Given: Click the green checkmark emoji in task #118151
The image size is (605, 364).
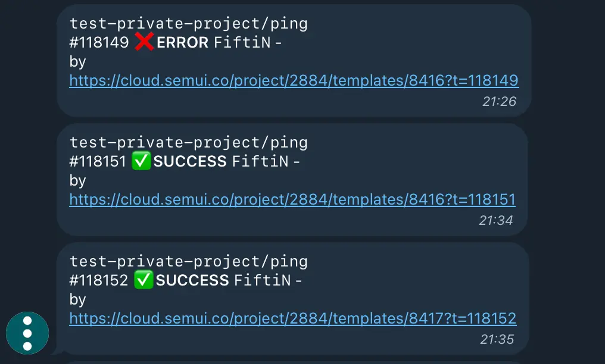Looking at the screenshot, I should point(141,161).
